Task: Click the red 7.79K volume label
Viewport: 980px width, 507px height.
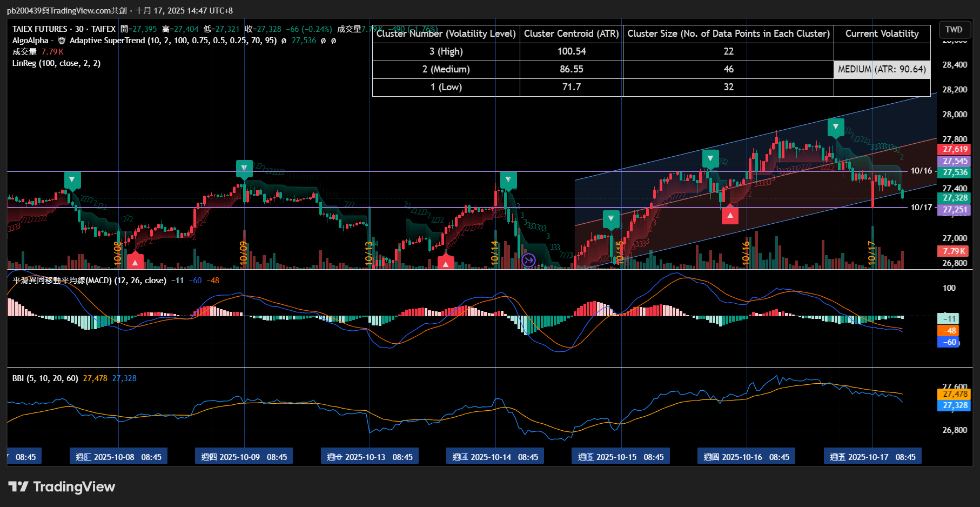Action: (x=954, y=251)
